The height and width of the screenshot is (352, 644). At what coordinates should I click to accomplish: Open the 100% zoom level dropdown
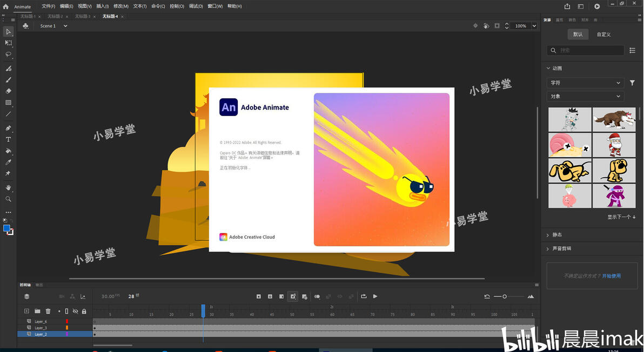(525, 26)
